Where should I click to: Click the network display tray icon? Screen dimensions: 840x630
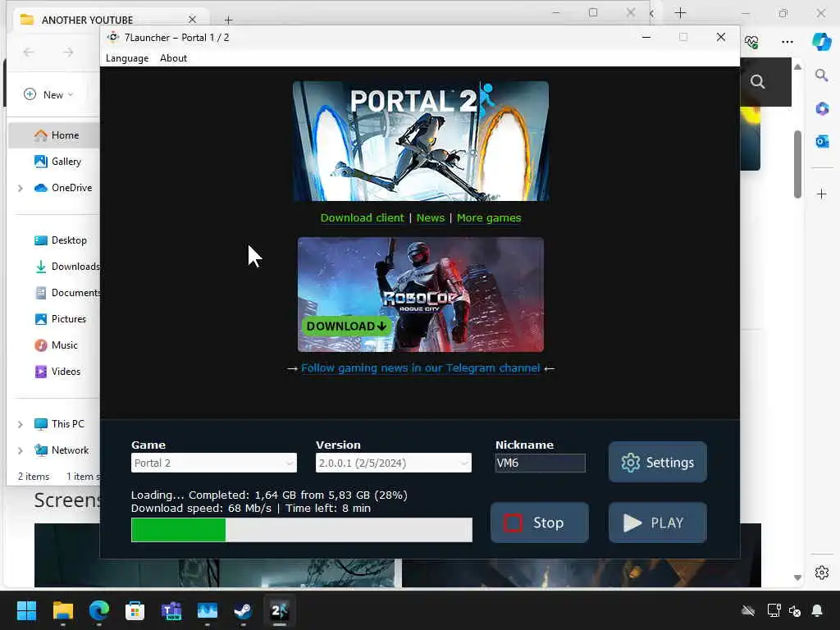774,610
